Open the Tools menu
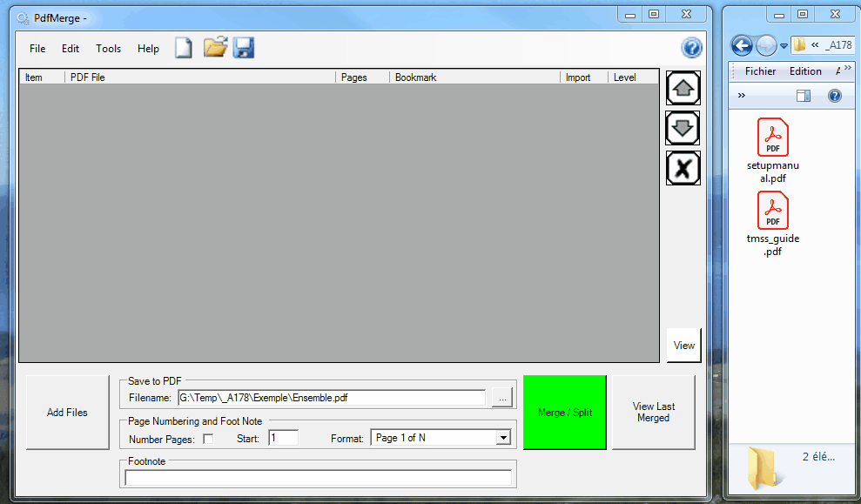The width and height of the screenshot is (861, 504). click(x=108, y=49)
